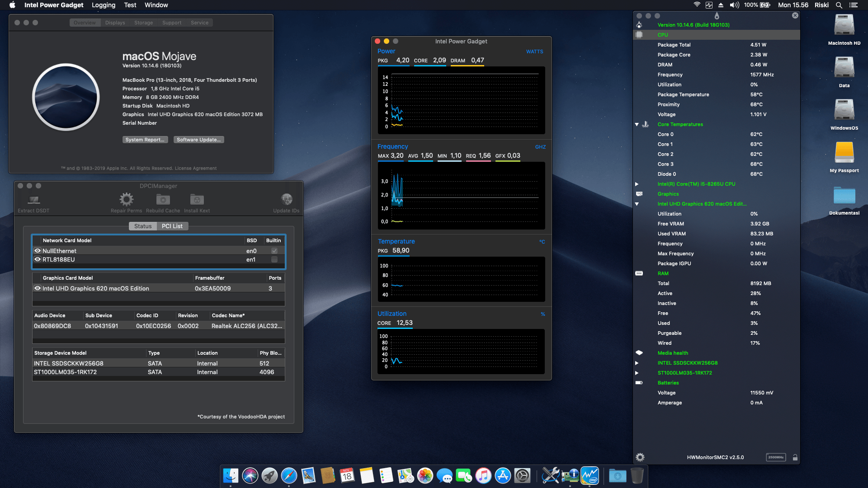Click the battery icon next to Batteries section
The image size is (868, 488).
(639, 383)
